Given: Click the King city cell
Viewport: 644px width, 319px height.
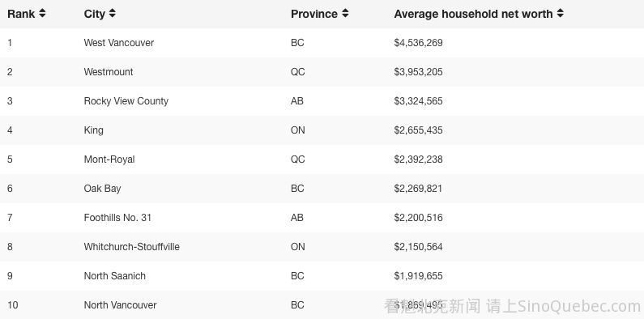Looking at the screenshot, I should pyautogui.click(x=94, y=130).
